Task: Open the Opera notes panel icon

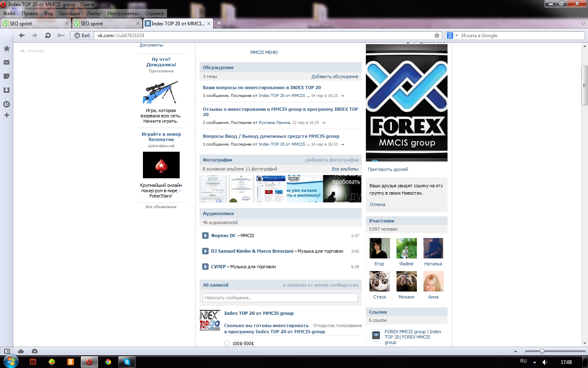Action: click(x=7, y=76)
